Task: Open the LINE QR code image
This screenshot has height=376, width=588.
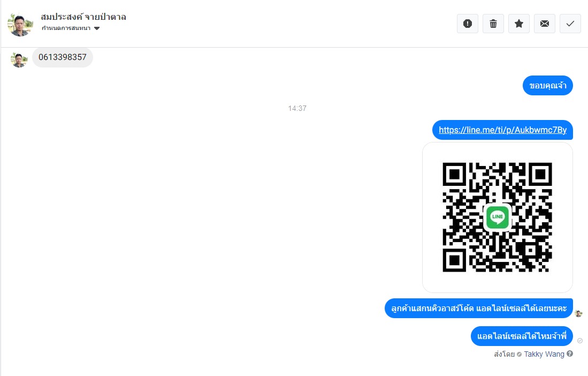Action: tap(497, 217)
